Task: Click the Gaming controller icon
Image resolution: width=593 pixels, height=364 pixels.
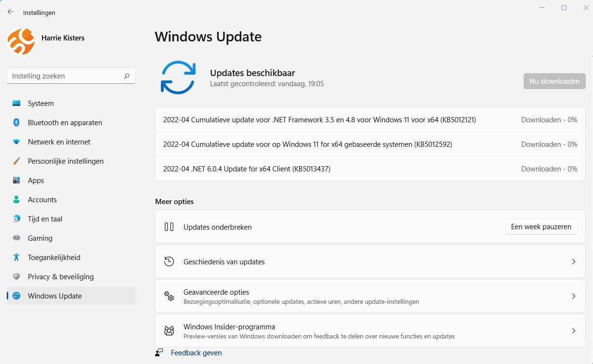Action: (x=16, y=238)
